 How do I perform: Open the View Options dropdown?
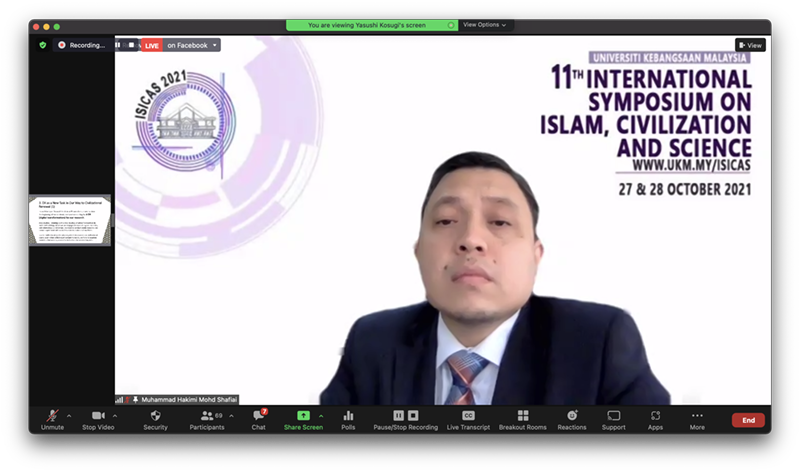click(x=485, y=25)
